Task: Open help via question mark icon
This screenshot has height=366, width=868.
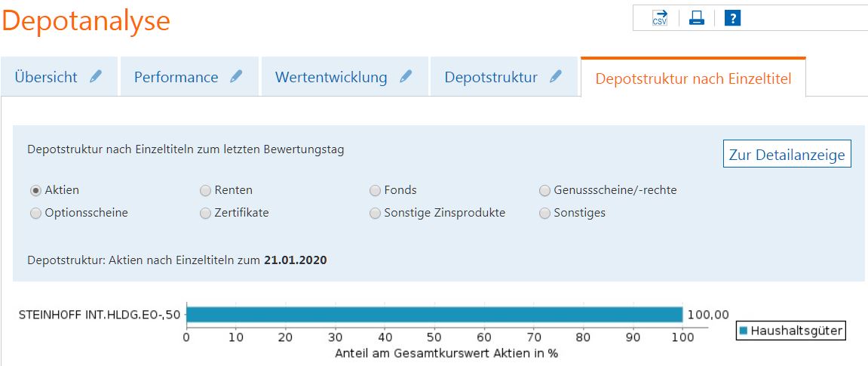Action: pos(732,18)
